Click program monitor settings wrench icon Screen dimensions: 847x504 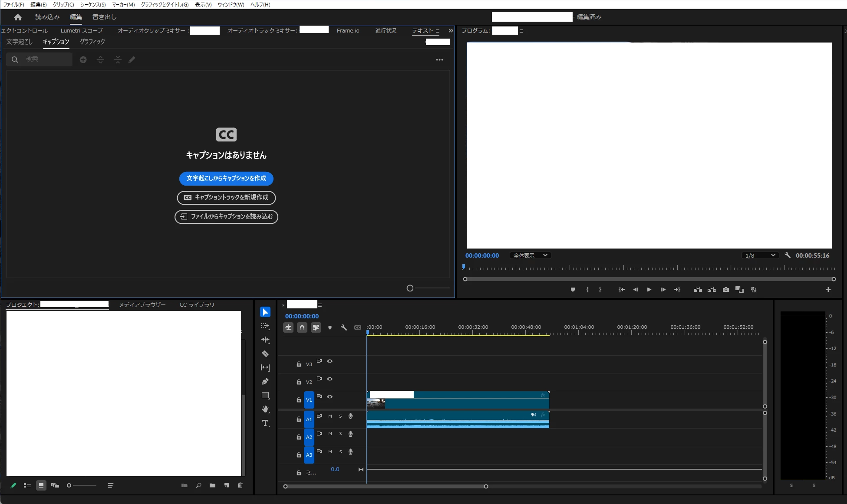(788, 255)
